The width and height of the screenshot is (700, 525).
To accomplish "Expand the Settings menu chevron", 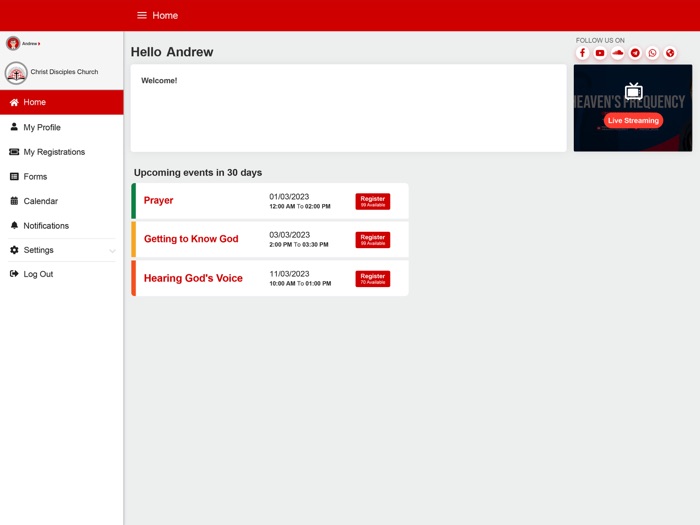I will (112, 250).
